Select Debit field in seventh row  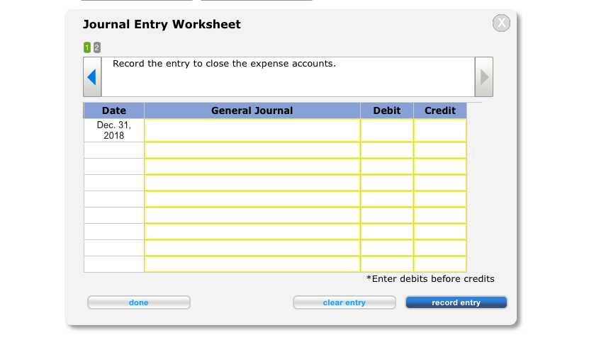(x=387, y=232)
